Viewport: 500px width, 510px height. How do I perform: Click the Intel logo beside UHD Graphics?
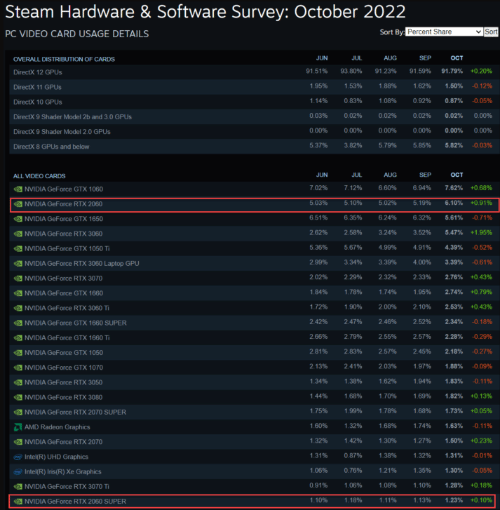pos(18,457)
